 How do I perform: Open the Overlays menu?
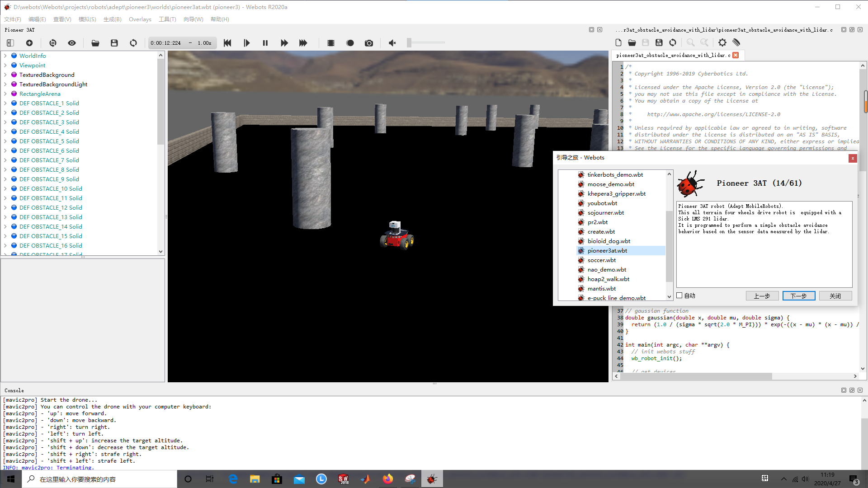140,19
